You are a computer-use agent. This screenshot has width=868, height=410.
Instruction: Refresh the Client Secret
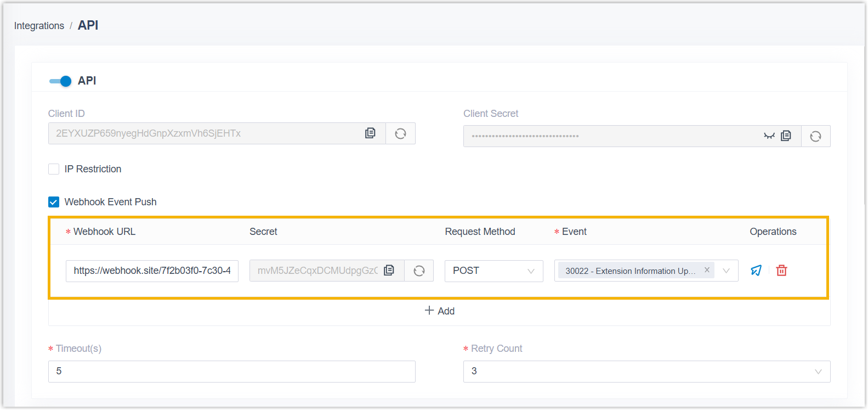point(815,136)
